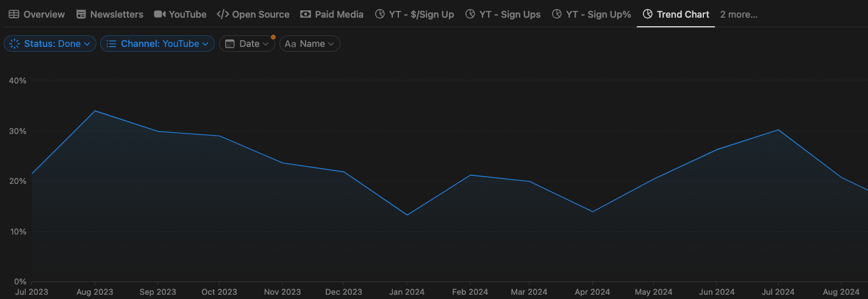This screenshot has height=299, width=868.
Task: Switch to the Newsletters tab
Action: tap(110, 14)
